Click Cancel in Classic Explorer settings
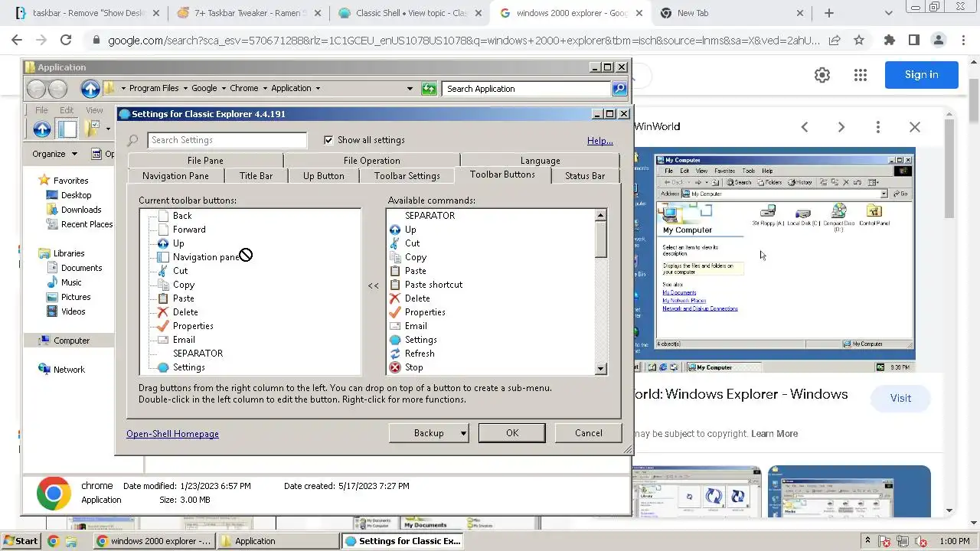This screenshot has height=551, width=980. click(589, 433)
